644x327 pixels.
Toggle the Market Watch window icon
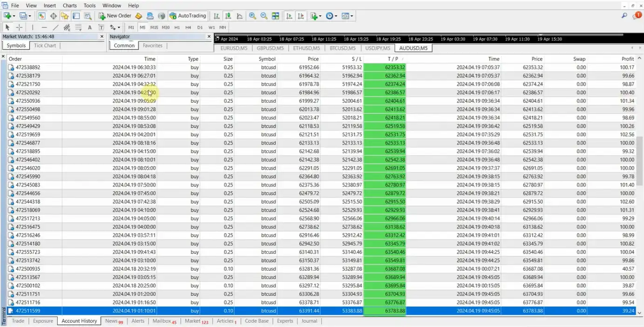(42, 16)
